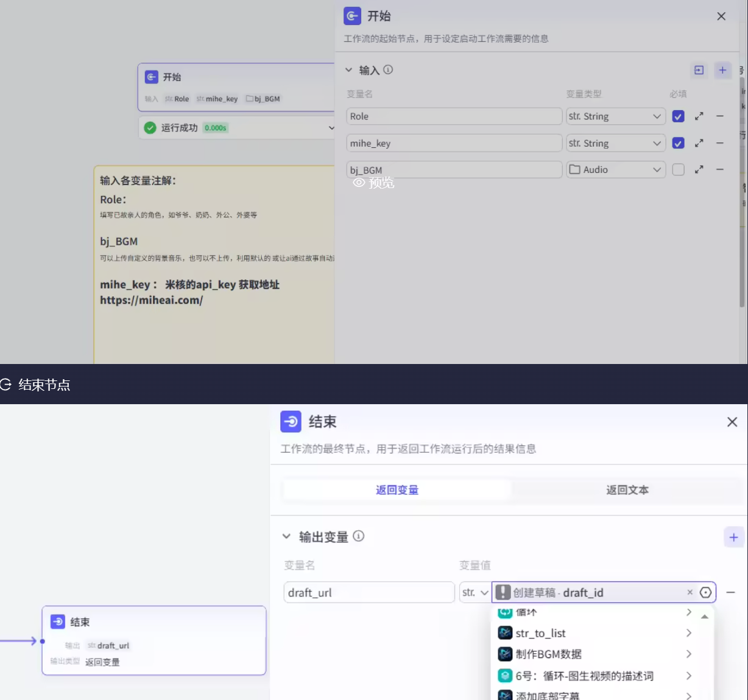The height and width of the screenshot is (700, 748).
Task: Uncheck required checkbox for Role
Action: click(678, 116)
